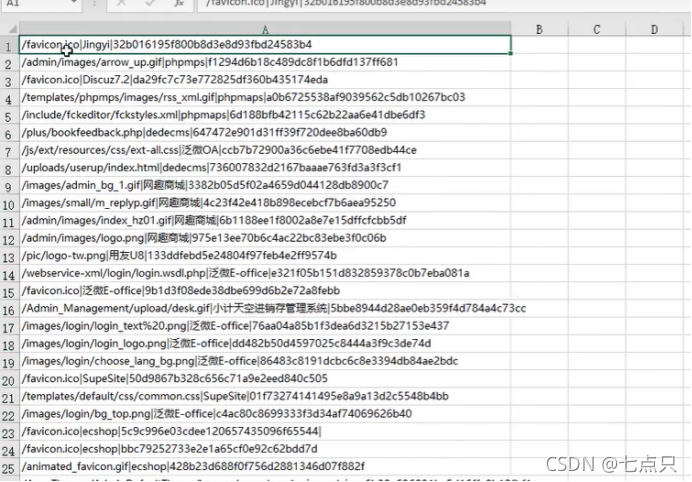692x482 pixels.
Task: Select row 24 header
Action: click(9, 450)
